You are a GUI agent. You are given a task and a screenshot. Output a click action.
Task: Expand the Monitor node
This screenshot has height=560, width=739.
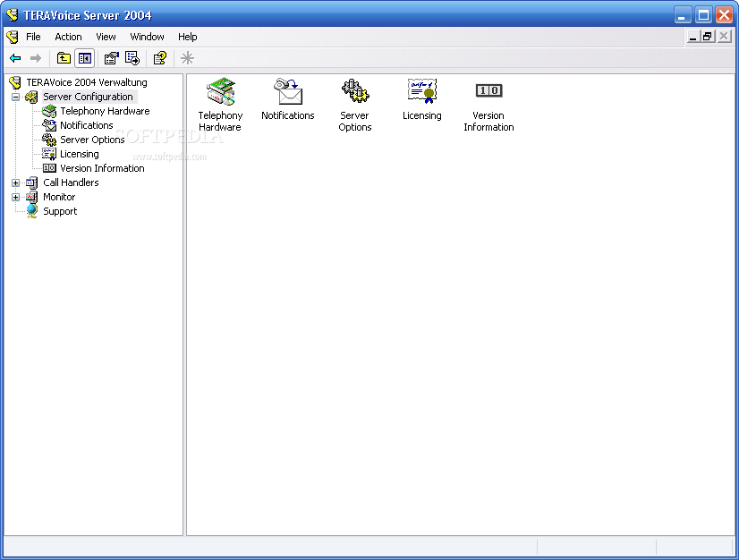point(15,197)
